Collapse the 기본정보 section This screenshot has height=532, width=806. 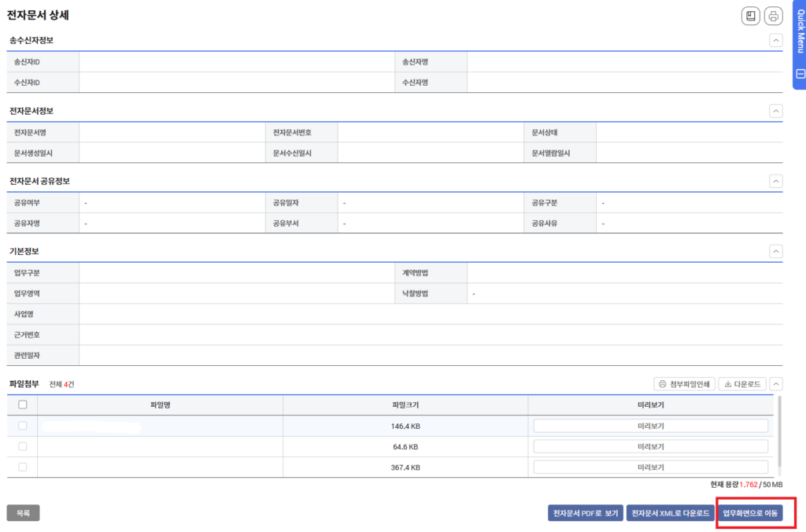tap(776, 251)
